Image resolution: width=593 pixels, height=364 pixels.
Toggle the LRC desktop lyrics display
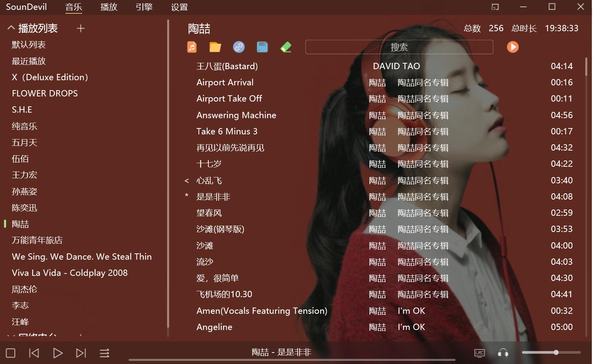[x=480, y=353]
